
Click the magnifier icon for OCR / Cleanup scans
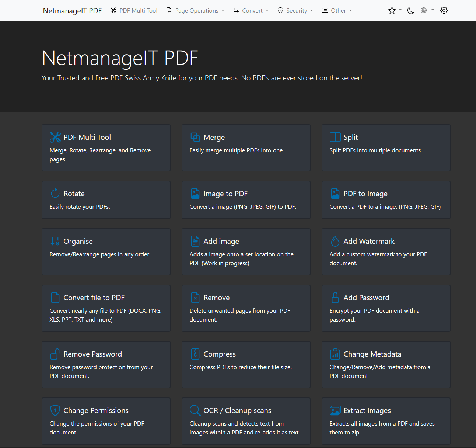pos(195,410)
